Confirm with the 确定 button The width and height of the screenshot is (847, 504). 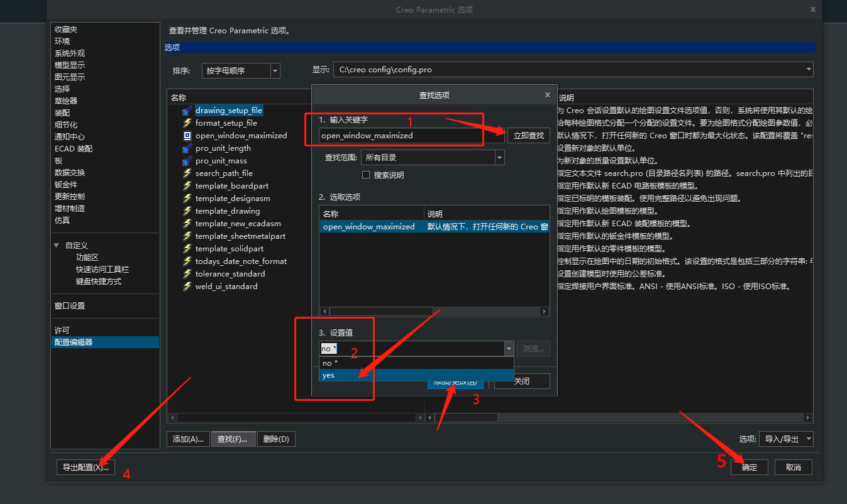pyautogui.click(x=750, y=468)
